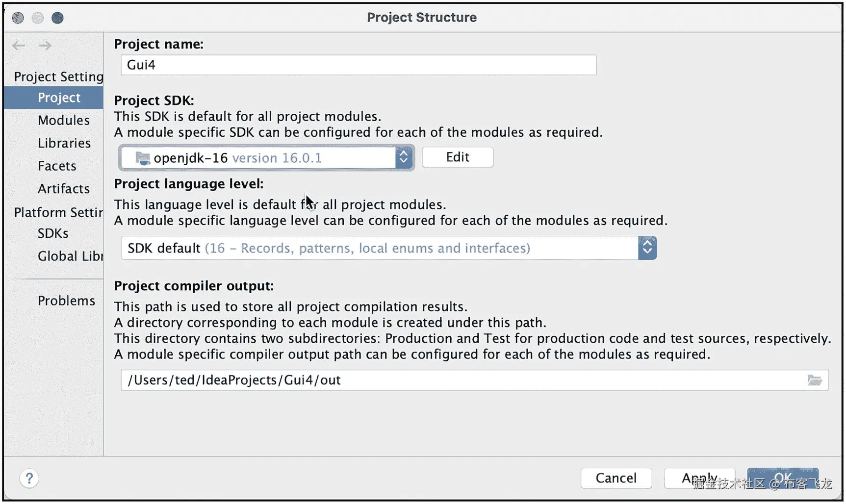
Task: Open the help question mark button
Action: [x=29, y=478]
